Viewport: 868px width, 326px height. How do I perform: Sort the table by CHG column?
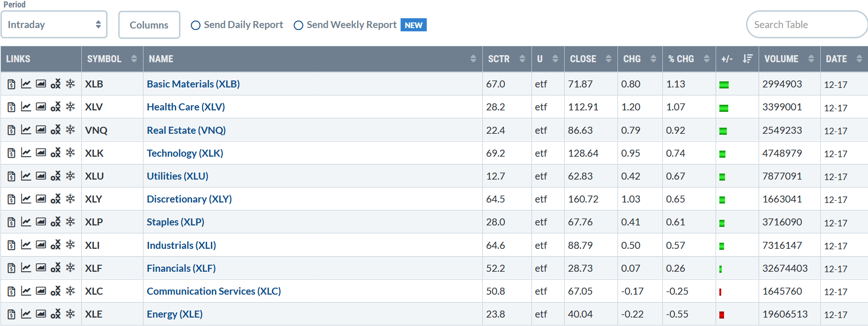tap(640, 59)
